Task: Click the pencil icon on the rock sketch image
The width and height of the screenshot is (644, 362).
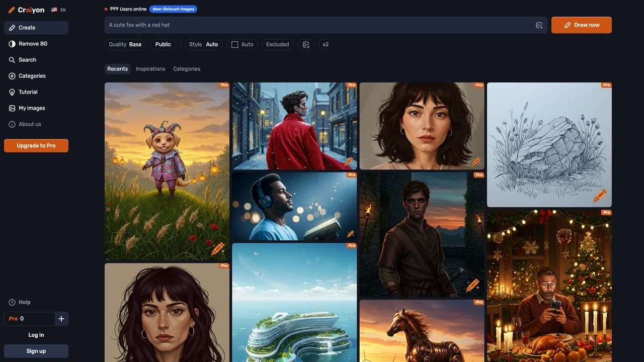Action: coord(600,195)
